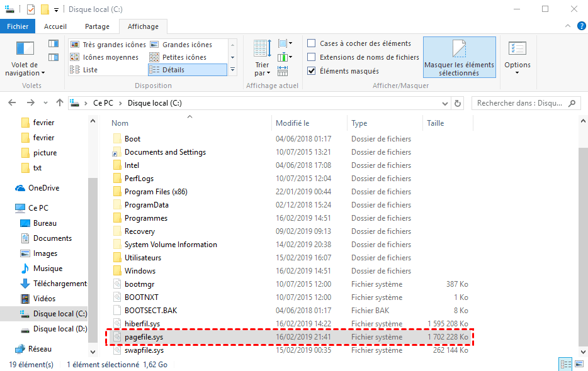Click the file list scroll up arrow
The width and height of the screenshot is (588, 371).
click(x=583, y=121)
